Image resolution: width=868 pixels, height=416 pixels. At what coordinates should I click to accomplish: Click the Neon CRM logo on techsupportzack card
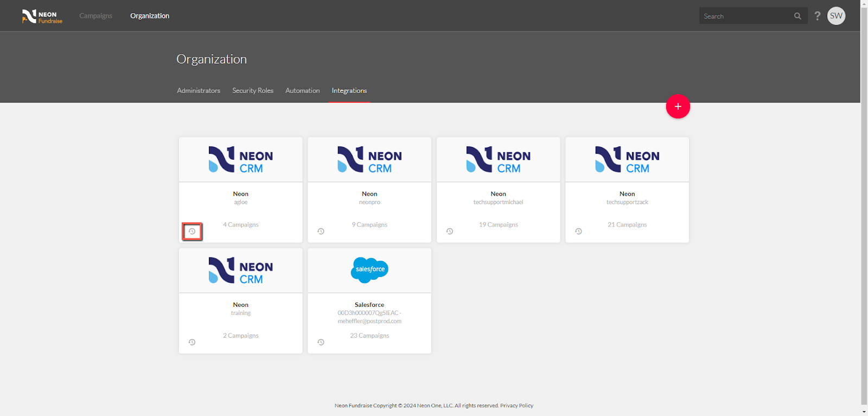coord(627,160)
